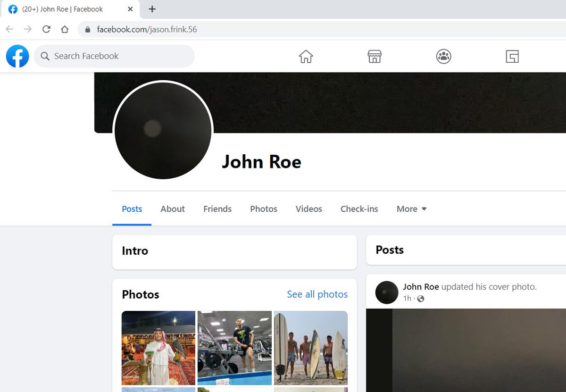This screenshot has height=392, width=566.
Task: Click the address bar URL
Action: 147,29
